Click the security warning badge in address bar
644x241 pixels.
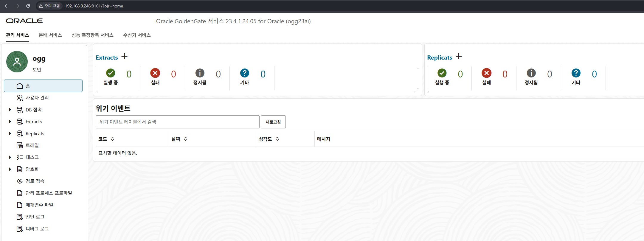coord(49,6)
